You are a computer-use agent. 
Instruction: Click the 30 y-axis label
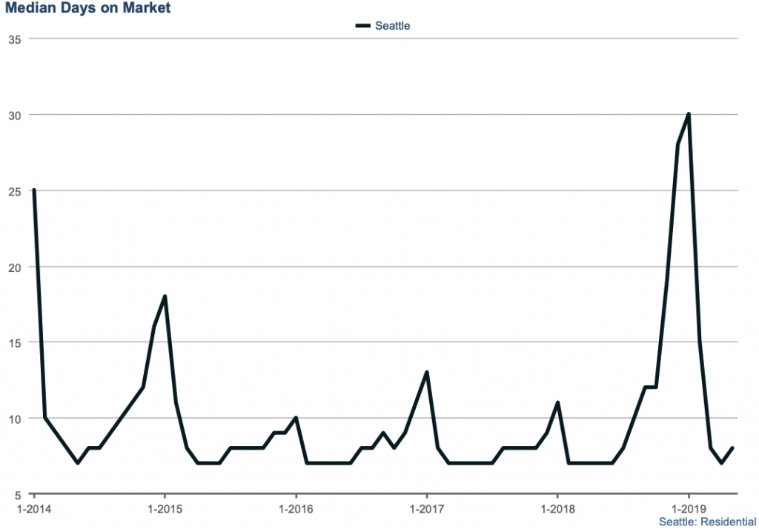tap(14, 115)
